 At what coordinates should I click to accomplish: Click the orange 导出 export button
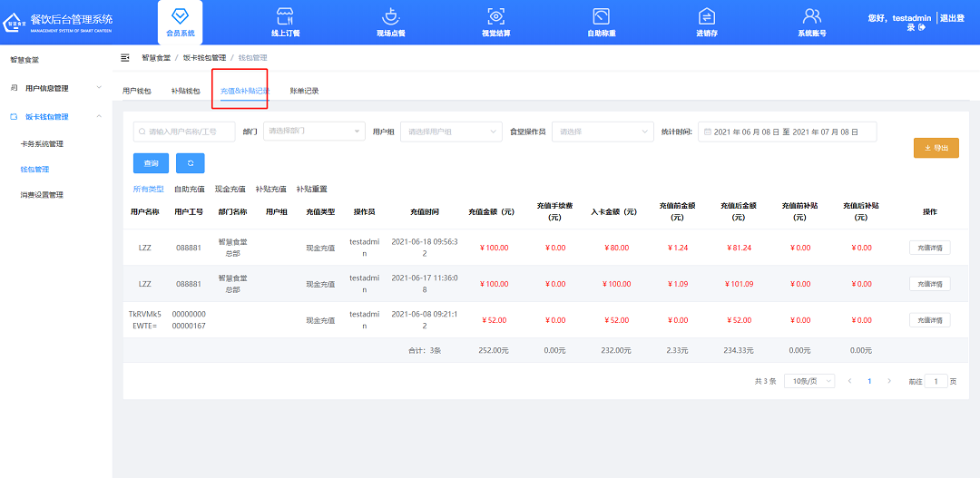click(936, 148)
